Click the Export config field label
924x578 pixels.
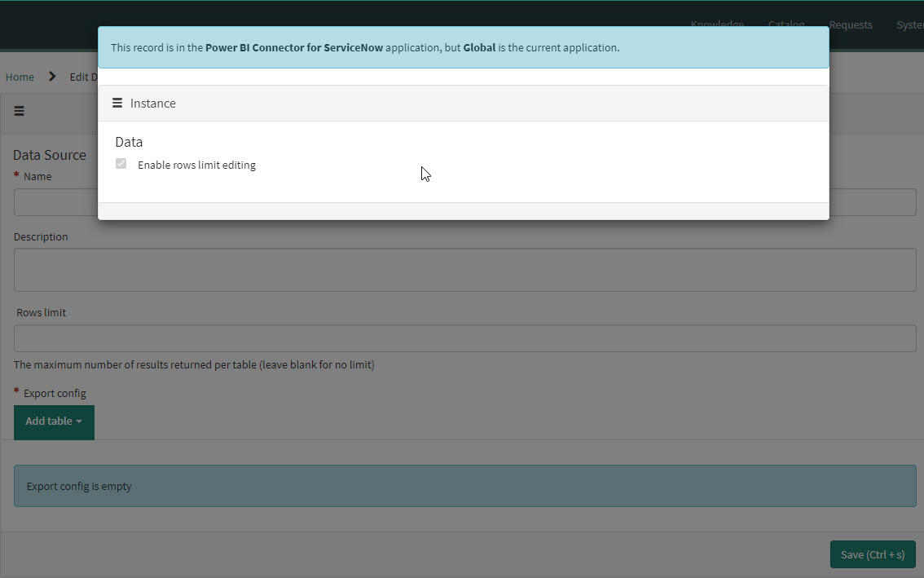coord(55,393)
